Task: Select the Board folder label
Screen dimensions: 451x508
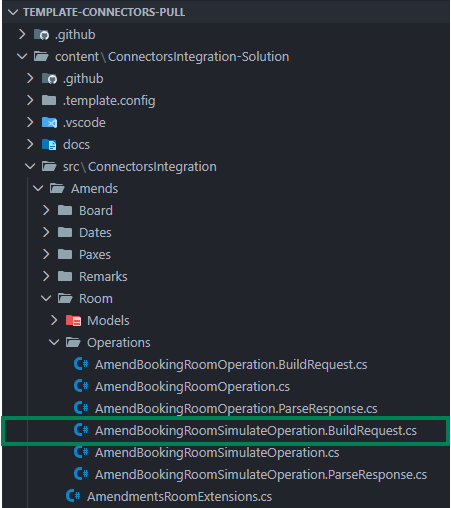Action: pyautogui.click(x=96, y=211)
